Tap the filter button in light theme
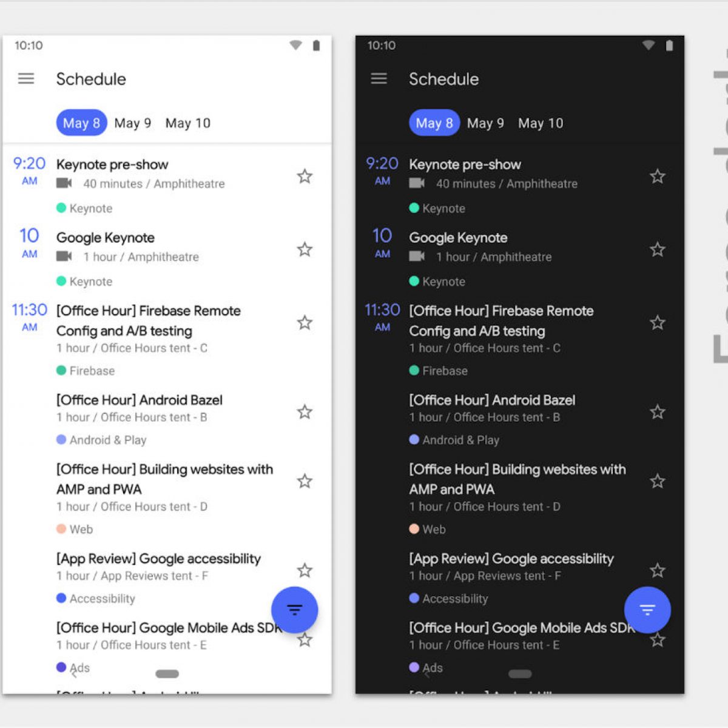Image resolution: width=728 pixels, height=728 pixels. click(294, 610)
